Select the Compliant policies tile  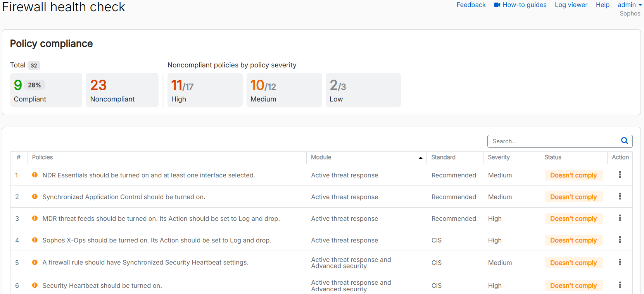[46, 90]
